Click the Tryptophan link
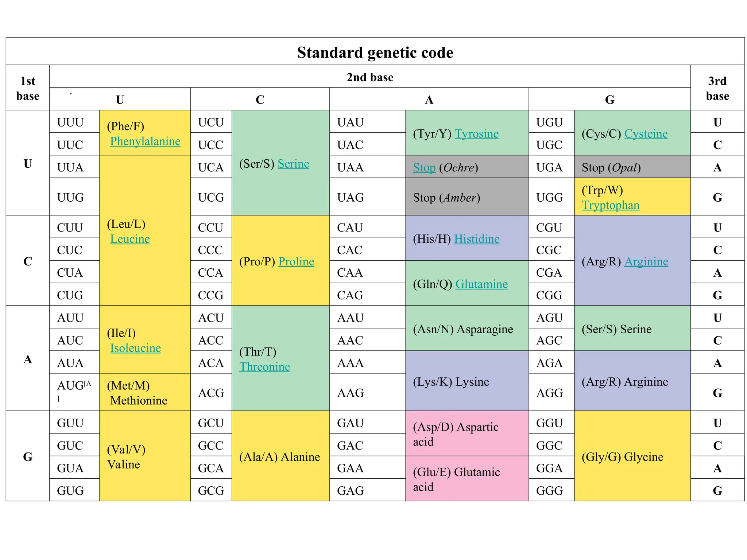 coord(611,205)
